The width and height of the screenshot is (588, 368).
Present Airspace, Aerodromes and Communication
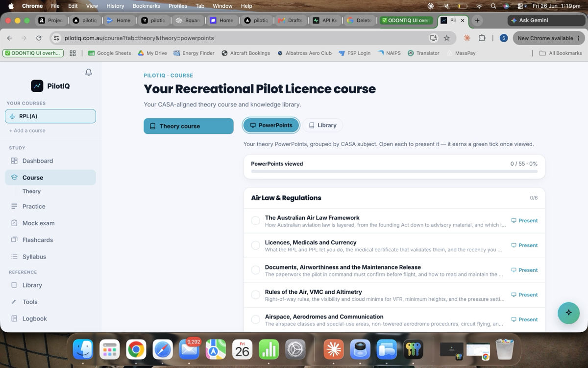click(524, 319)
